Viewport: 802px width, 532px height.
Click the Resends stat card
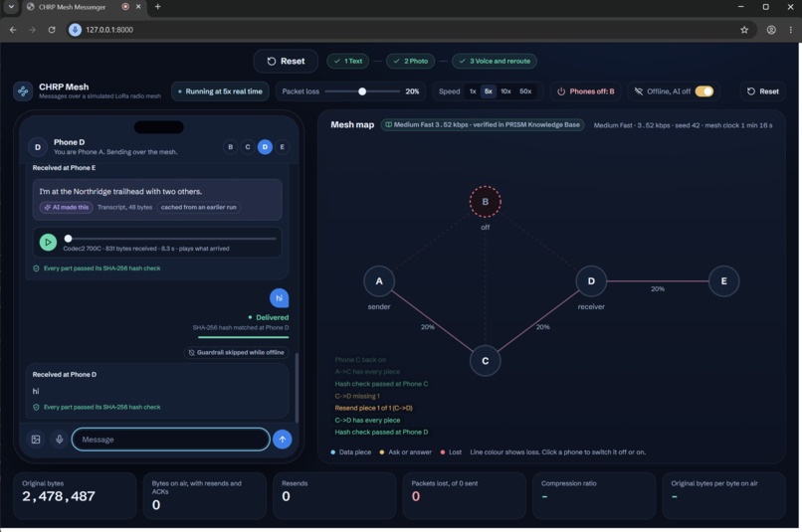tap(334, 496)
